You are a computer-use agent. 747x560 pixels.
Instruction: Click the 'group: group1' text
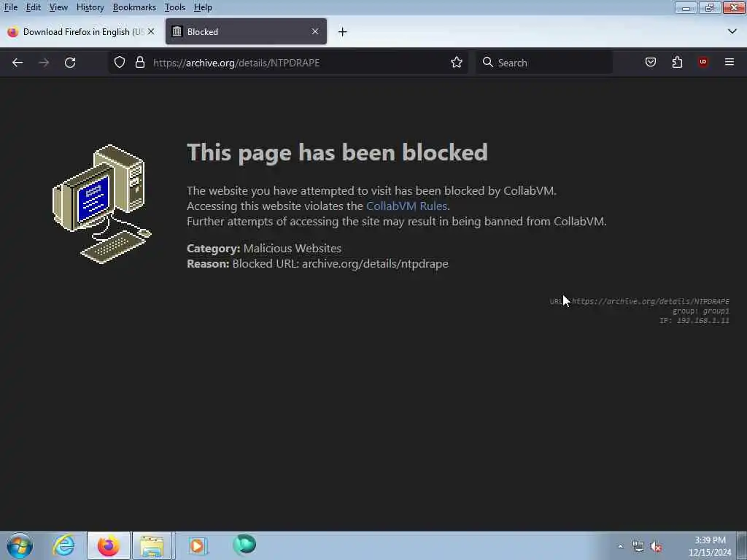701,311
